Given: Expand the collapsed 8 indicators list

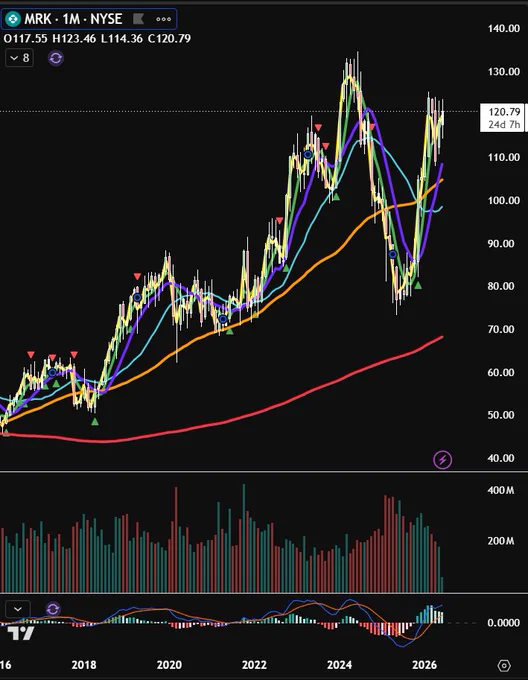Looking at the screenshot, I should click(20, 58).
